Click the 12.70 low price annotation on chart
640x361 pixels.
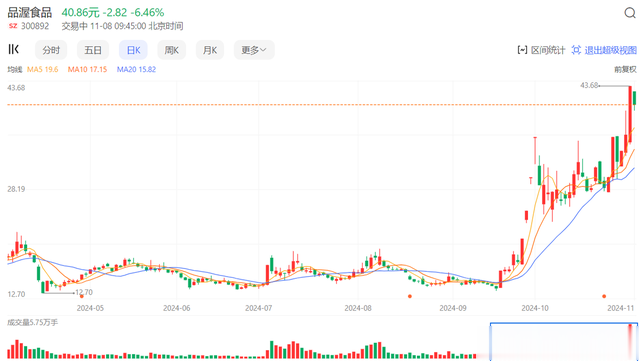point(84,292)
